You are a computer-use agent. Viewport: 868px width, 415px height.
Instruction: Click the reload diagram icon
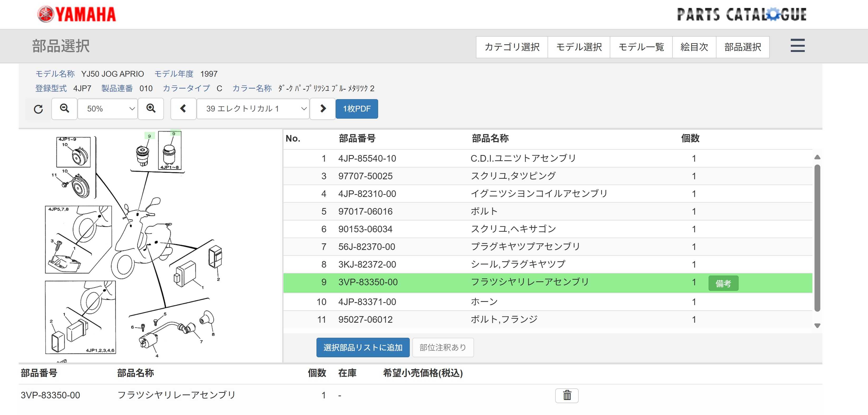(x=38, y=109)
